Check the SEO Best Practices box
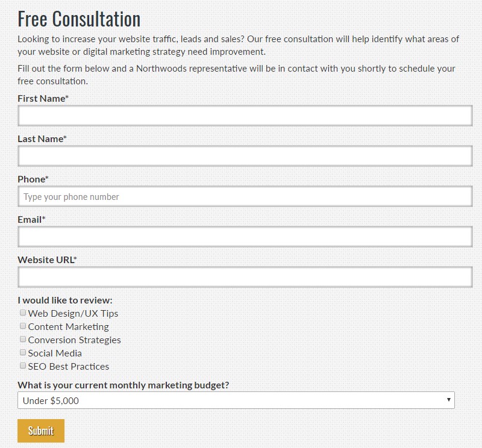 click(23, 366)
